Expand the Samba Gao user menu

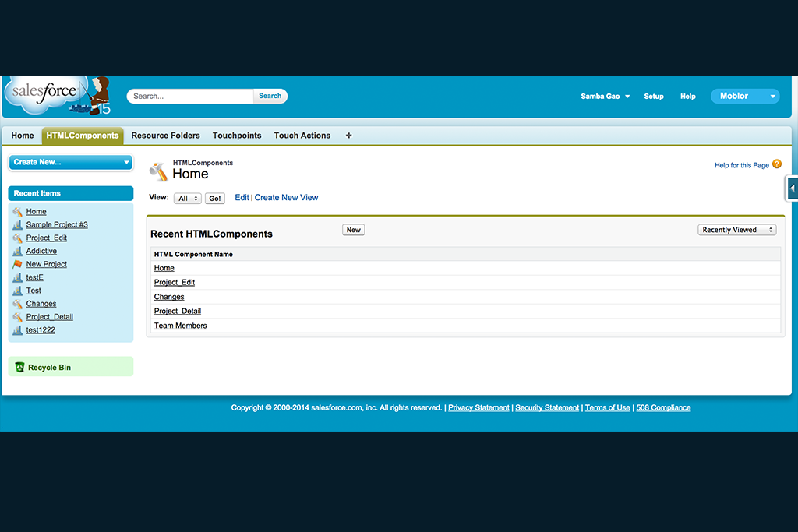[x=605, y=96]
